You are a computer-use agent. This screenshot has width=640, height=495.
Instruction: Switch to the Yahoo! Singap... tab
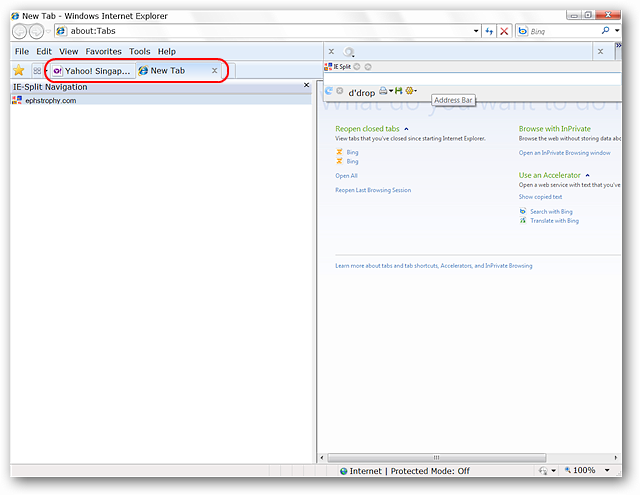click(93, 71)
